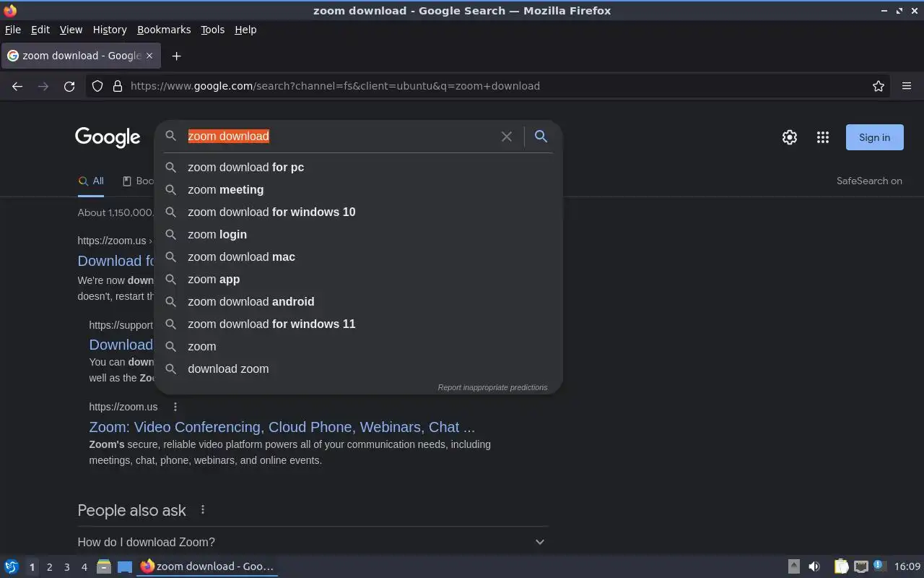The width and height of the screenshot is (924, 578).
Task: Open the clipboard tray icon
Action: pos(841,566)
